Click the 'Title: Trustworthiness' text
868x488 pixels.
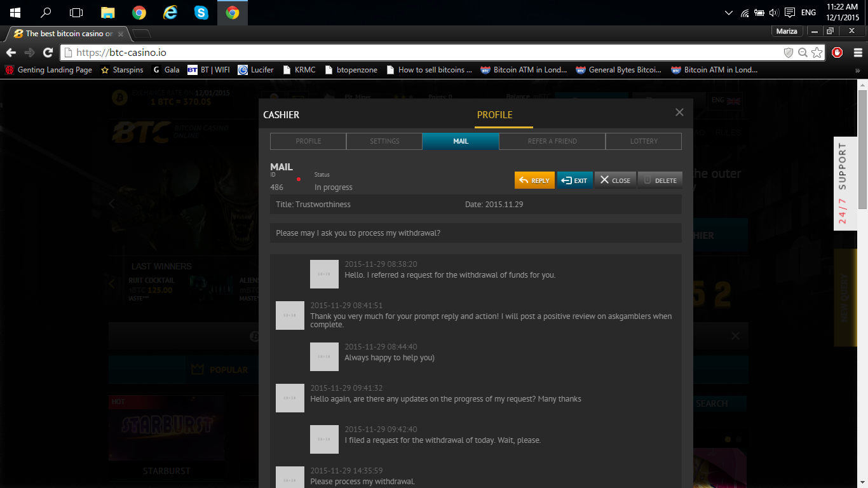[313, 205]
